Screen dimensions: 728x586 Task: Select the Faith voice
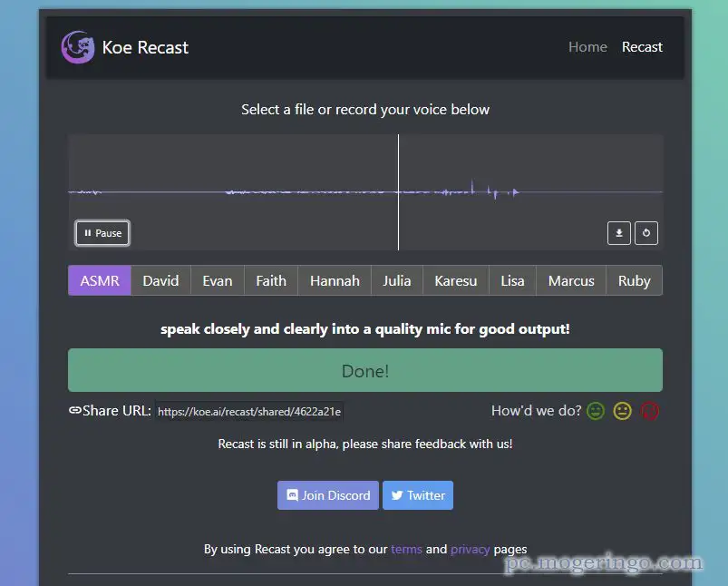pos(271,280)
